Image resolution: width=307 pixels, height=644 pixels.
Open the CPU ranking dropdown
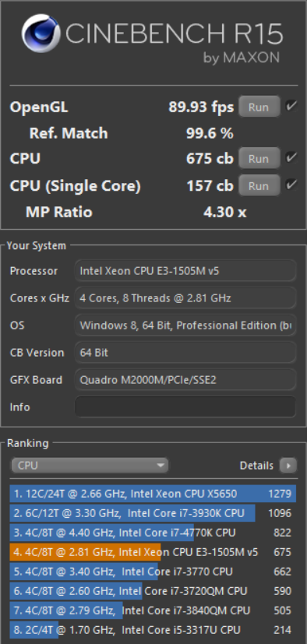[90, 466]
